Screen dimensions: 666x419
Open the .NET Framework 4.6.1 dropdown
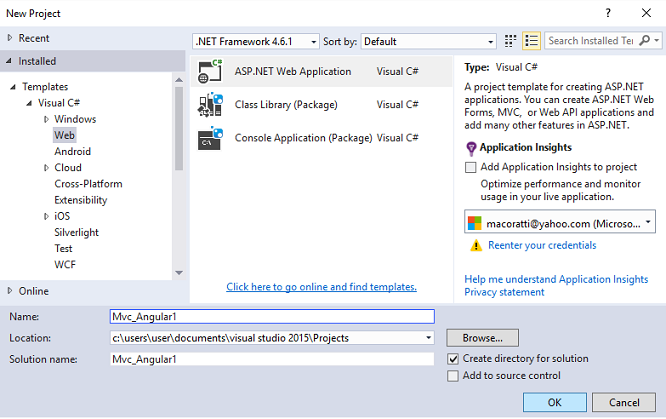pyautogui.click(x=256, y=42)
